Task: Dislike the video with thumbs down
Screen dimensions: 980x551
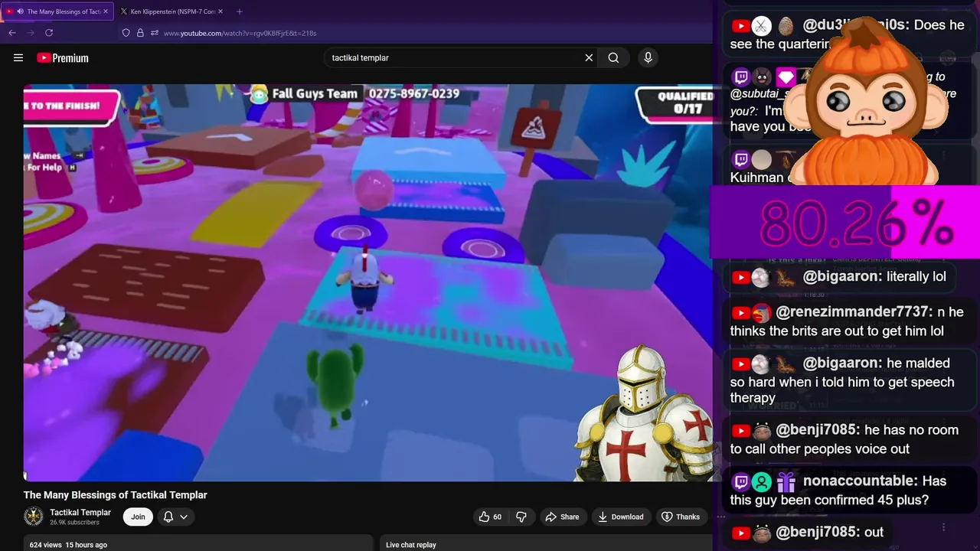Action: (x=521, y=517)
